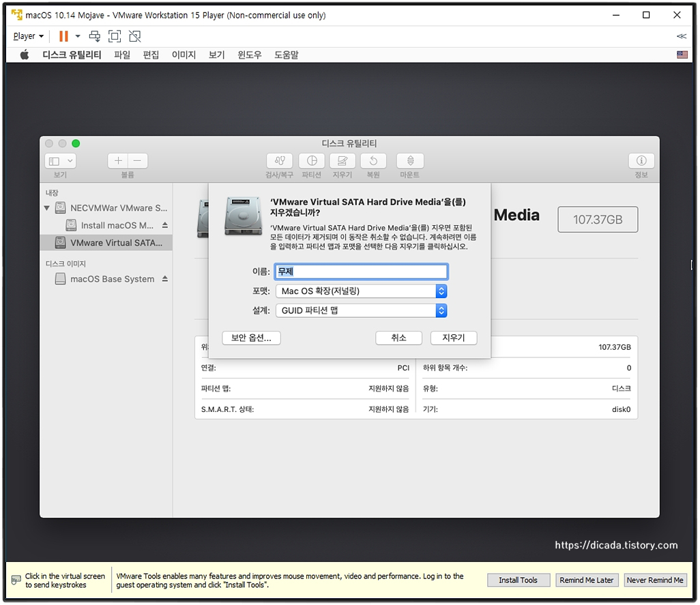Click the 복원 restore toolbar icon
Screen dimensions: 700x605
[x=373, y=160]
